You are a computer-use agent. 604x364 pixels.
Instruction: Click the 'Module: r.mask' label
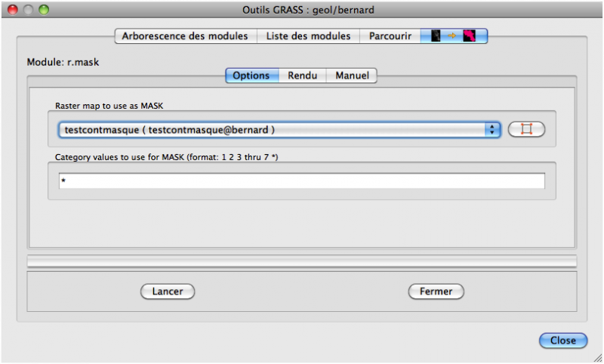click(x=63, y=61)
